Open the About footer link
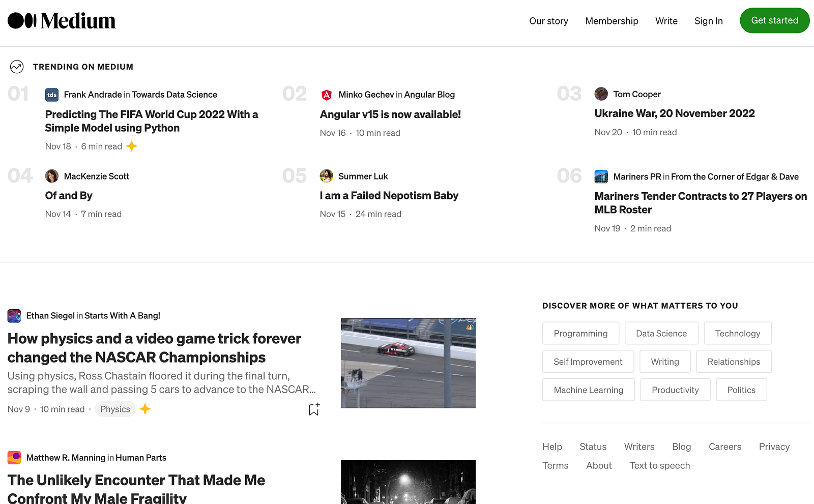The height and width of the screenshot is (504, 814). pos(599,465)
